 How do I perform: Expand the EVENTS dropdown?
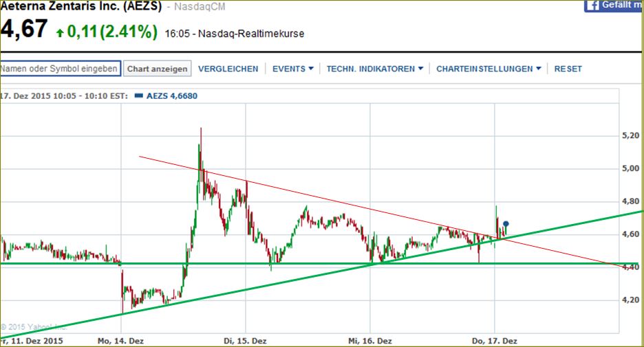[x=293, y=69]
